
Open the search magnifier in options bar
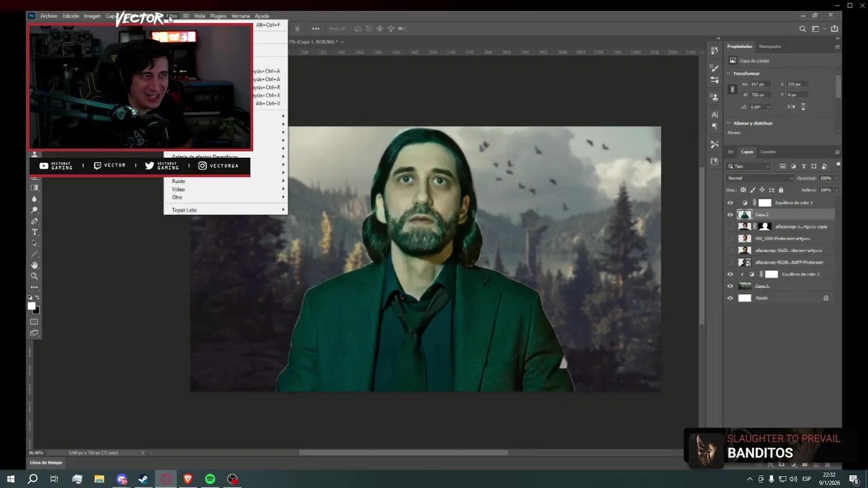(x=802, y=28)
